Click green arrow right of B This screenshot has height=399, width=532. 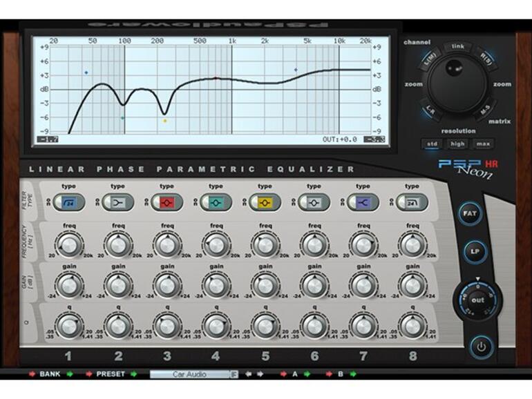(353, 374)
